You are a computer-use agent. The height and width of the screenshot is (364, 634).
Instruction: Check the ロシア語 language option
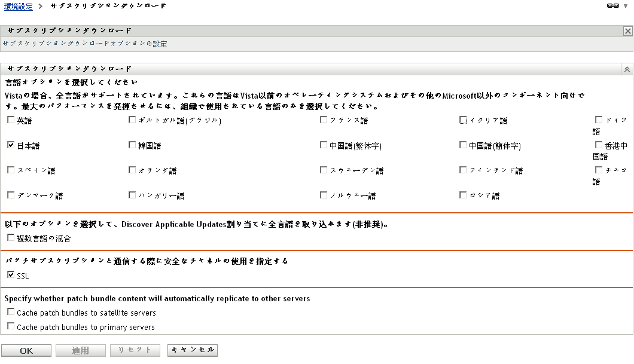[x=462, y=194]
